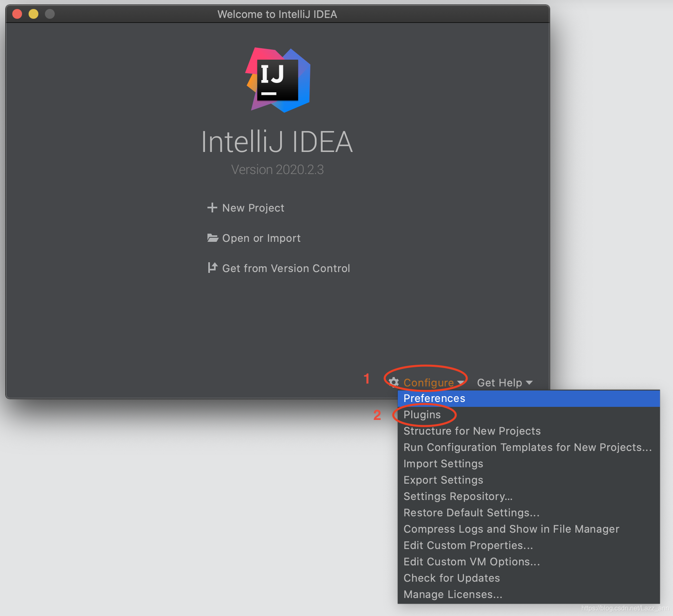This screenshot has width=673, height=616.
Task: Click the IntelliJ IDEA logo
Action: tap(278, 80)
